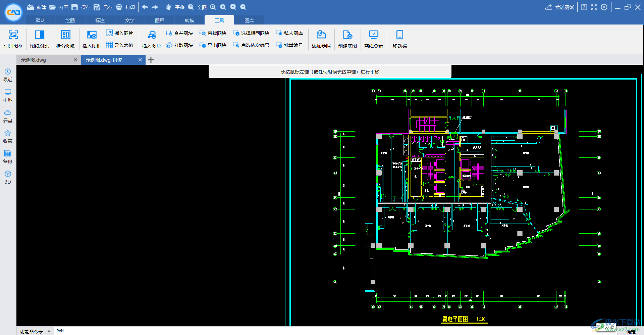Open the help question mark icon
Viewport: 644px width, 335px height.
pyautogui.click(x=584, y=7)
